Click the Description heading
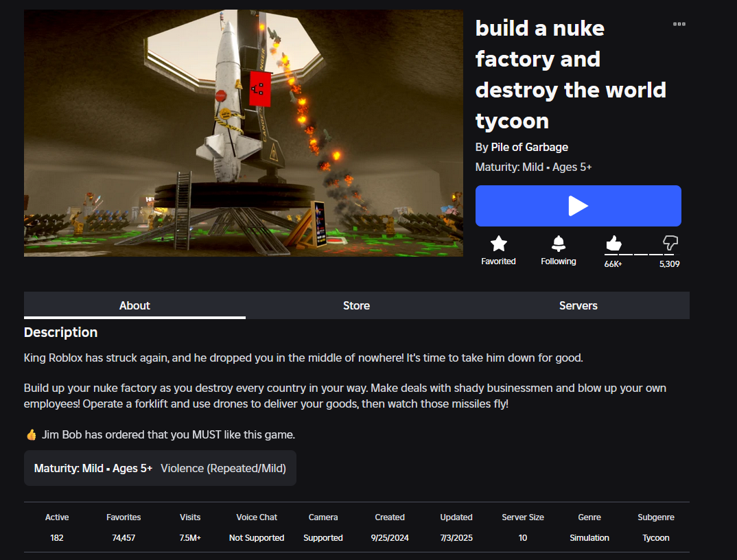The height and width of the screenshot is (560, 737). click(x=60, y=332)
